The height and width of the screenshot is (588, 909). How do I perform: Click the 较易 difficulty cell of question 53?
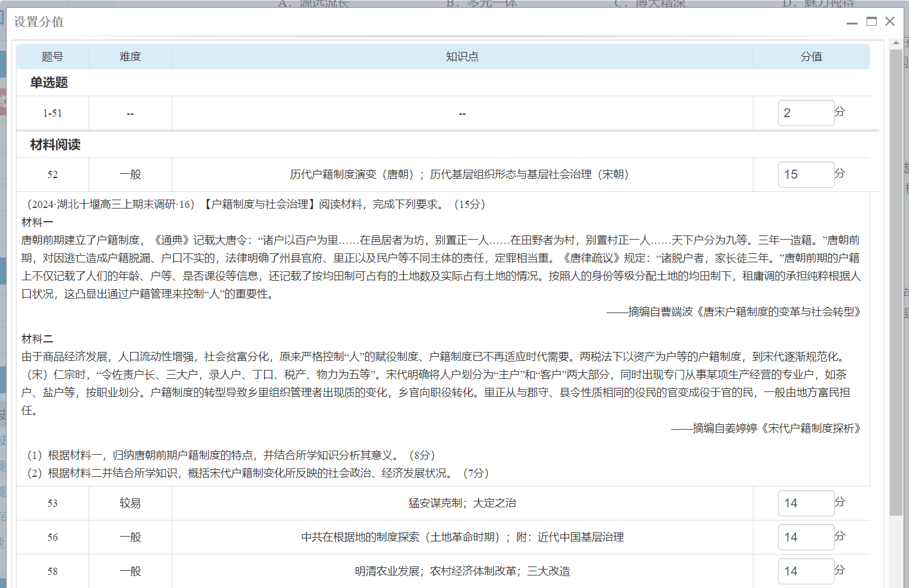tap(130, 503)
